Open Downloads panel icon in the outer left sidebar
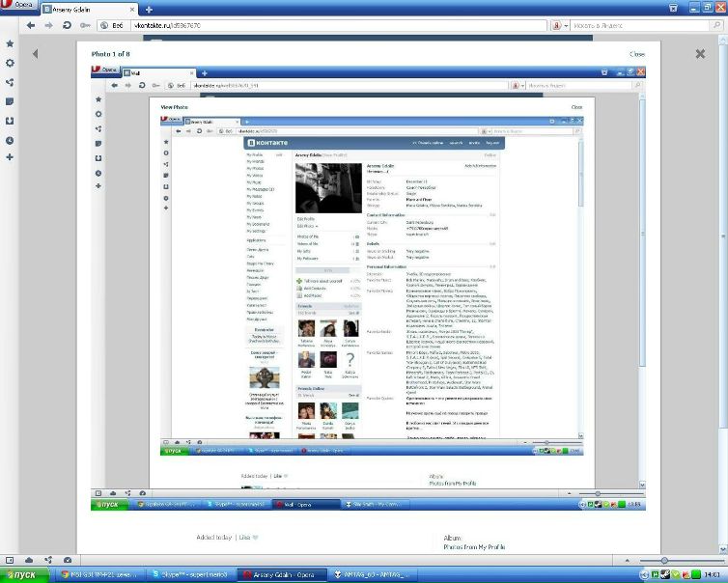 (x=10, y=121)
